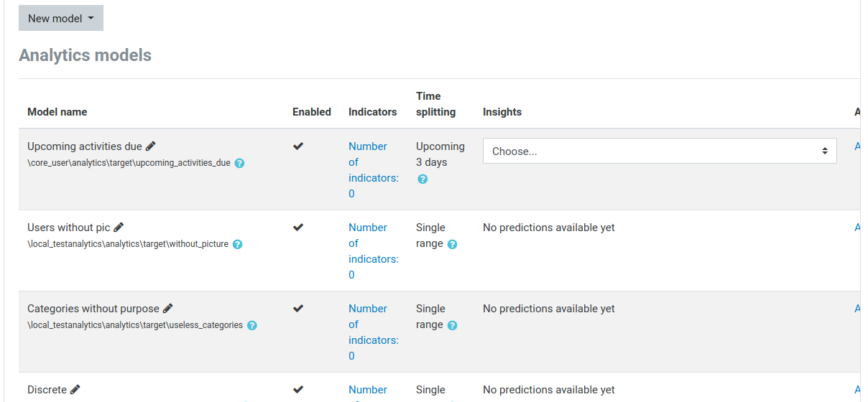
Task: Open indicators count for Users without pic
Action: coord(374,251)
